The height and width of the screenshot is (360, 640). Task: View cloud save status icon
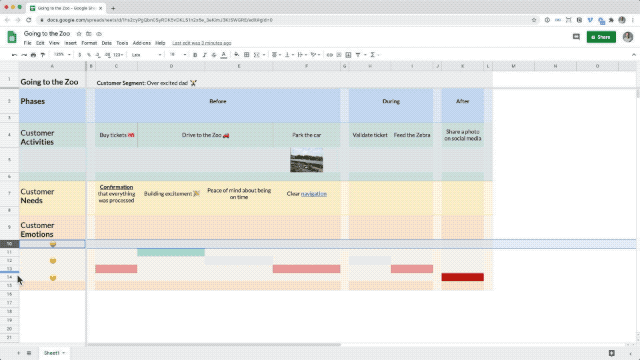click(99, 34)
